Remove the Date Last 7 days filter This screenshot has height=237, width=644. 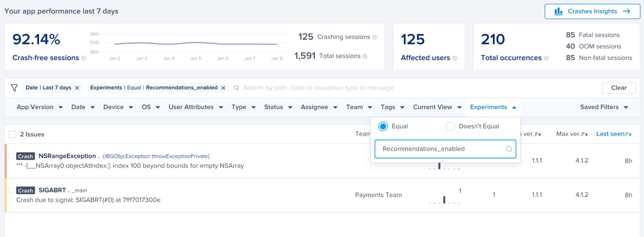(x=77, y=88)
